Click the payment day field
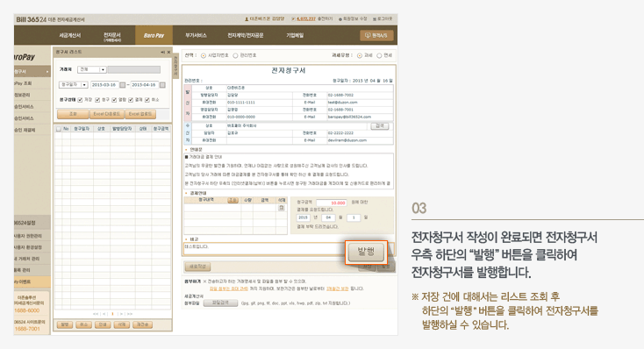 [354, 217]
